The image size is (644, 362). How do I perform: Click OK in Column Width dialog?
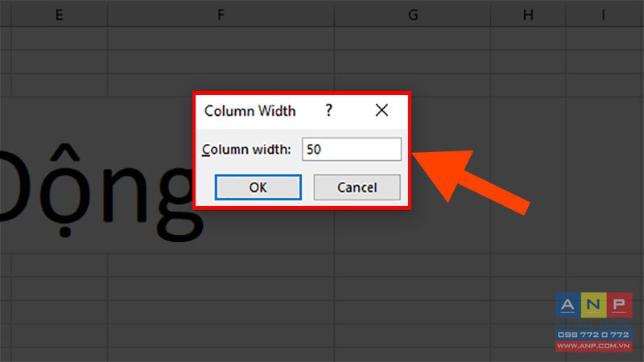click(258, 187)
